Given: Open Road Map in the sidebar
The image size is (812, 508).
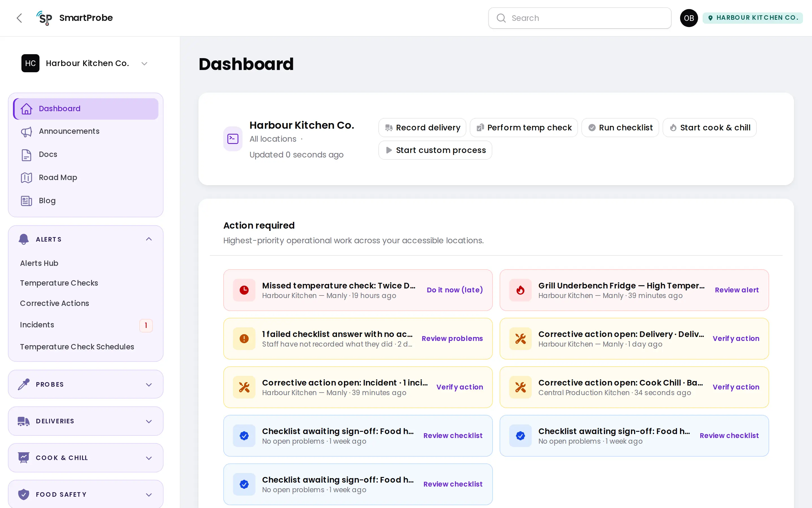Looking at the screenshot, I should 85,178.
